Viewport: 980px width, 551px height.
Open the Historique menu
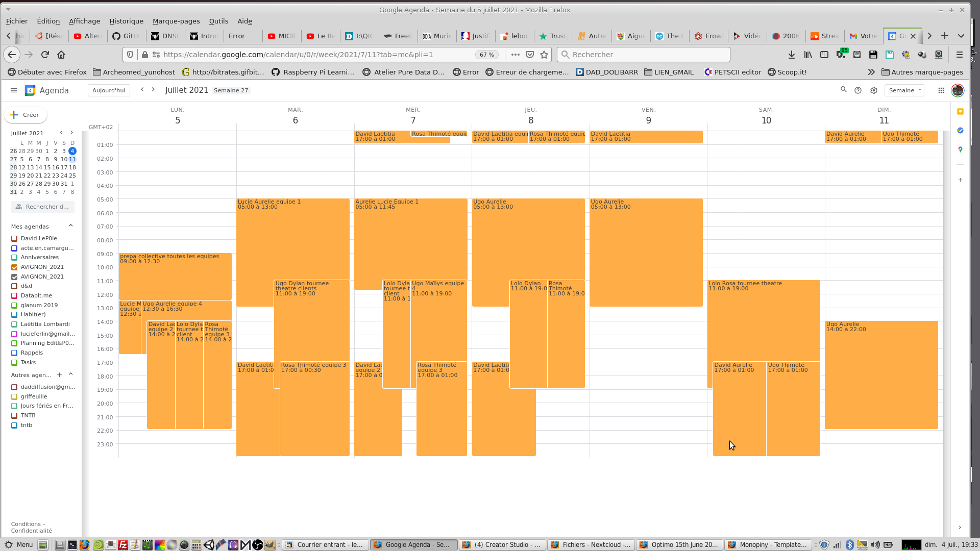(126, 21)
